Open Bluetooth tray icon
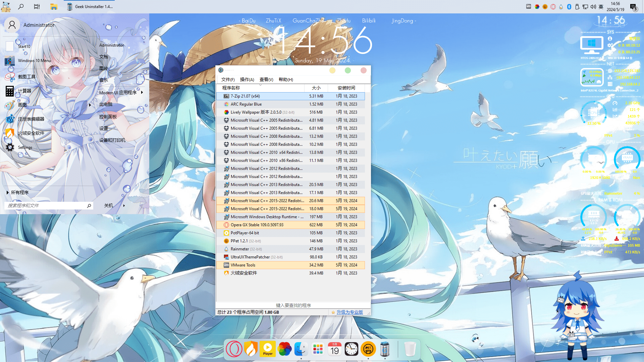644x362 pixels. click(x=569, y=6)
